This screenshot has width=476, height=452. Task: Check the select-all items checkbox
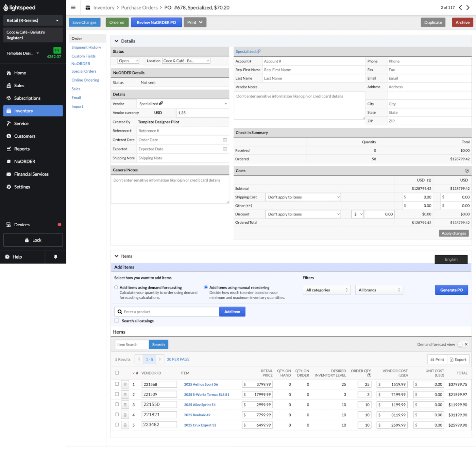[x=117, y=373]
